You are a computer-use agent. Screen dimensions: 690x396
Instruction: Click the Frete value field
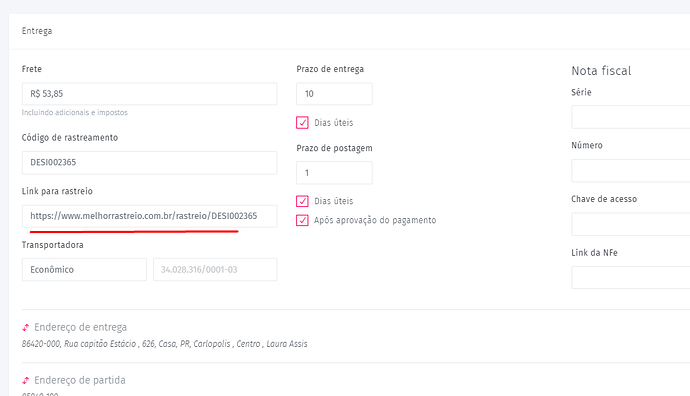(150, 94)
